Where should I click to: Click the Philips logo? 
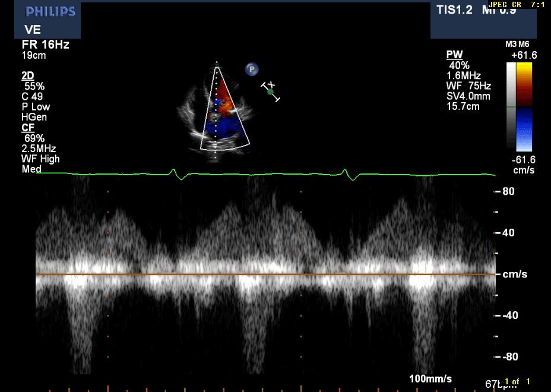tap(50, 12)
